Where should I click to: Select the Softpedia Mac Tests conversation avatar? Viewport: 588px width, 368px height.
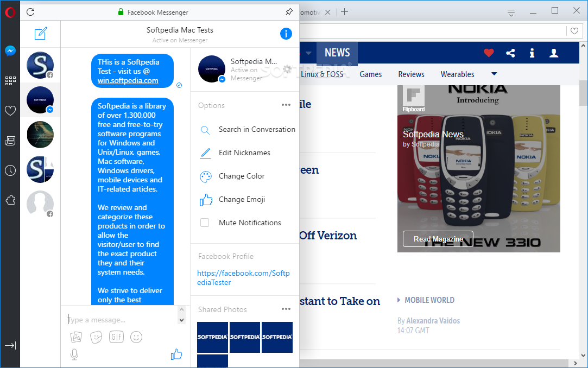(x=40, y=100)
